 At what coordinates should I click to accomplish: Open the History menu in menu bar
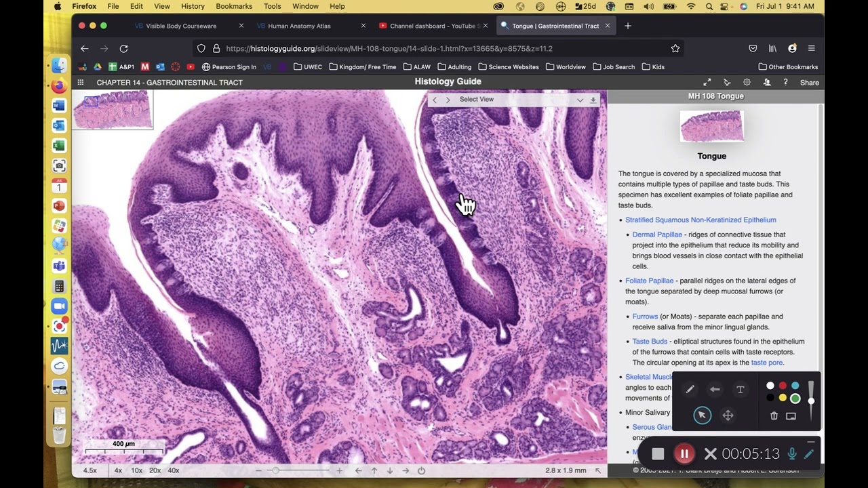click(x=193, y=6)
